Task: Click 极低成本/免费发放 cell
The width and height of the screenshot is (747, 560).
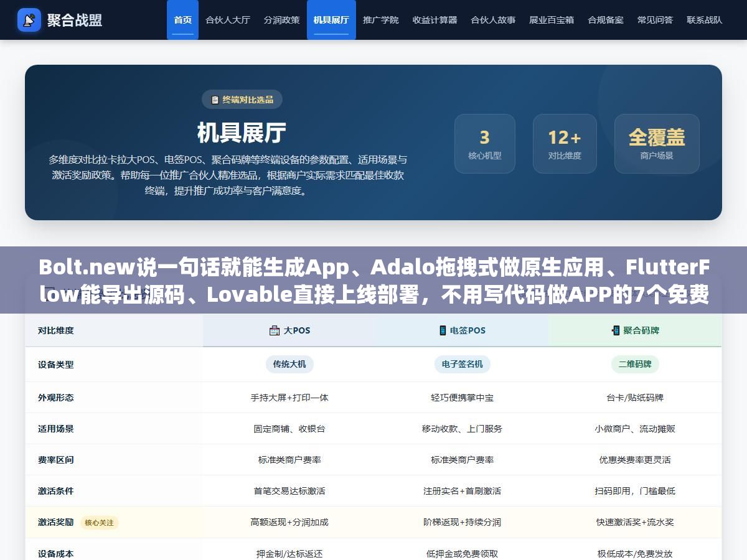Action: tap(635, 553)
